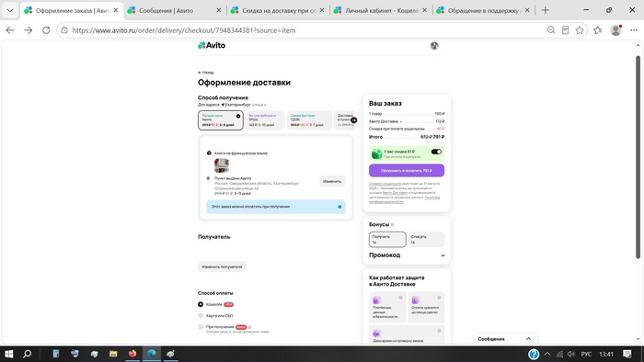Open File Explorer from the taskbar
This screenshot has height=362, width=644.
[113, 354]
